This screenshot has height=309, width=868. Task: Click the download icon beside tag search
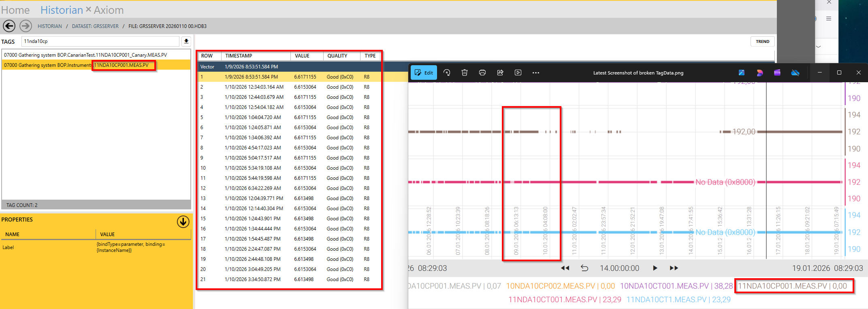[x=186, y=41]
